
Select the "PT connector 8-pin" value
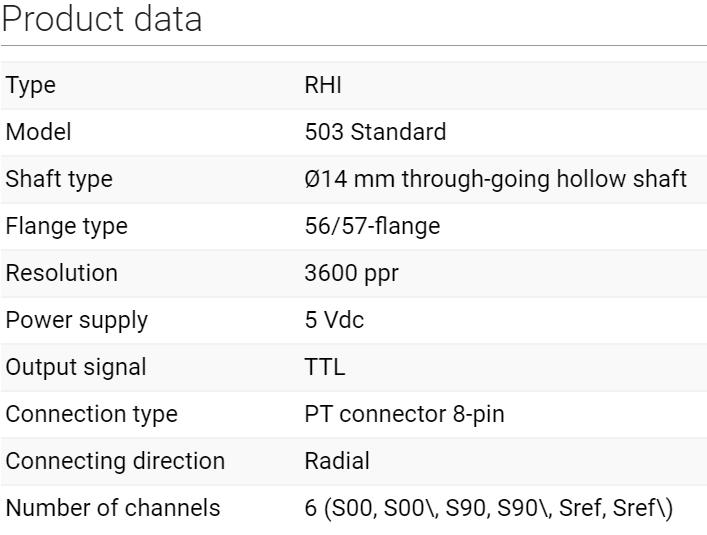click(404, 414)
